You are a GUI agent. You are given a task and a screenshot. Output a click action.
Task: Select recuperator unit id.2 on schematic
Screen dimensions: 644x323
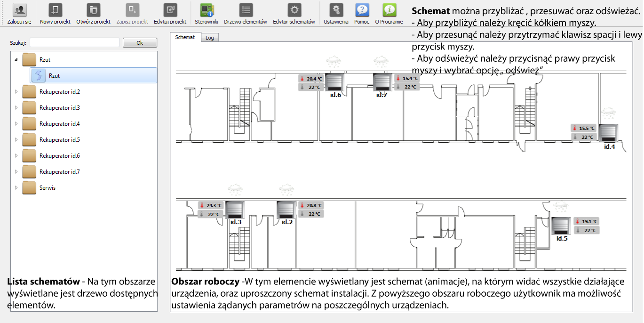pyautogui.click(x=286, y=210)
